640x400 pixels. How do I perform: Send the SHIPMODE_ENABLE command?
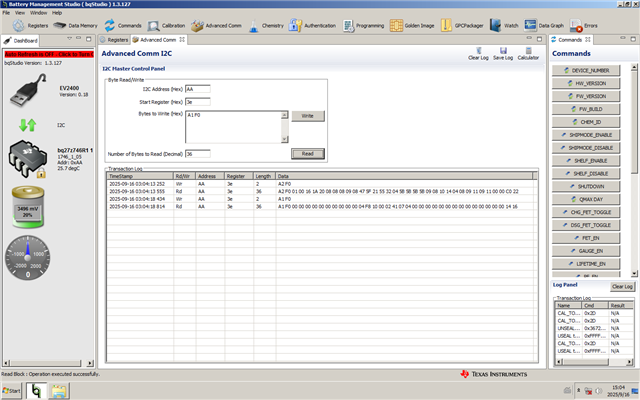click(x=586, y=135)
